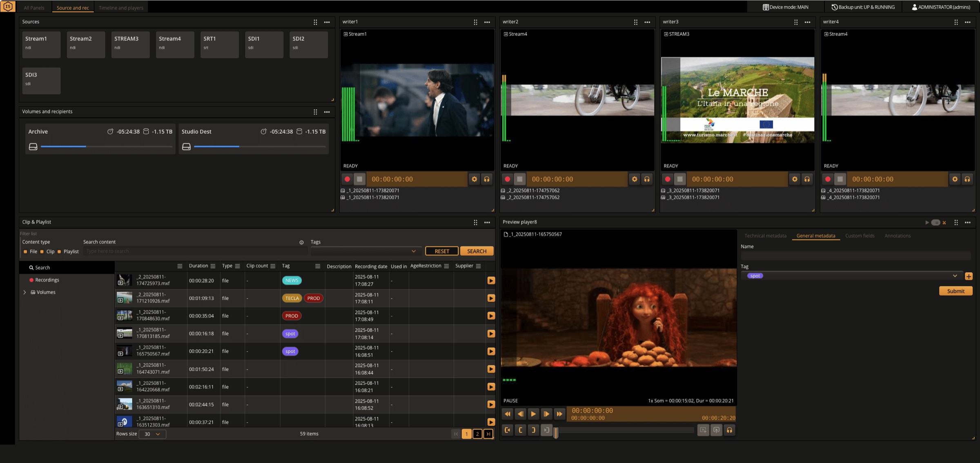Switch to the Timeline and players tab
The image size is (980, 463).
click(x=121, y=8)
